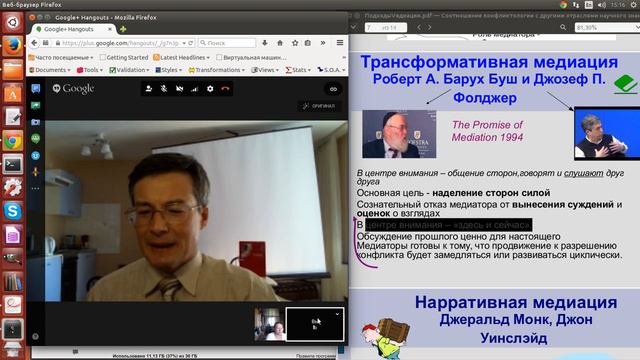Screen dimensions: 640x360
Task: Go to next page in PDF viewer
Action: (x=429, y=27)
